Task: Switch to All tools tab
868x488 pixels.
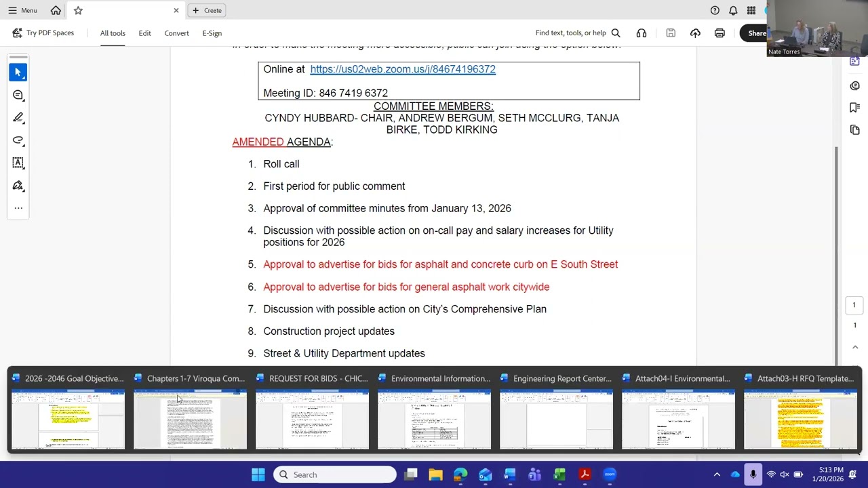Action: pos(113,33)
